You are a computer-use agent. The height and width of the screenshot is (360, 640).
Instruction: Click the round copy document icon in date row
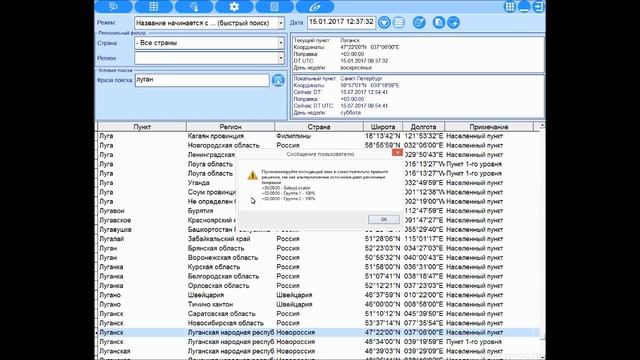tap(439, 22)
